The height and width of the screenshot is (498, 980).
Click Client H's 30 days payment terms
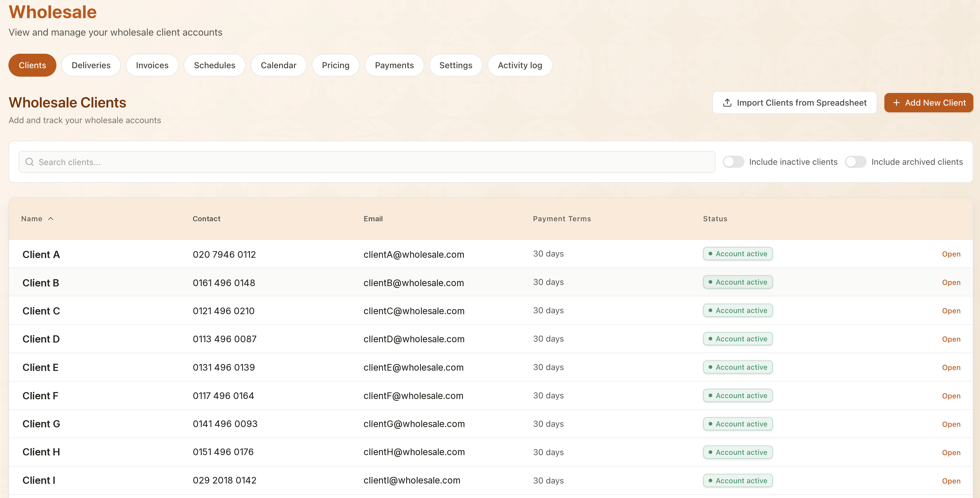pos(548,452)
